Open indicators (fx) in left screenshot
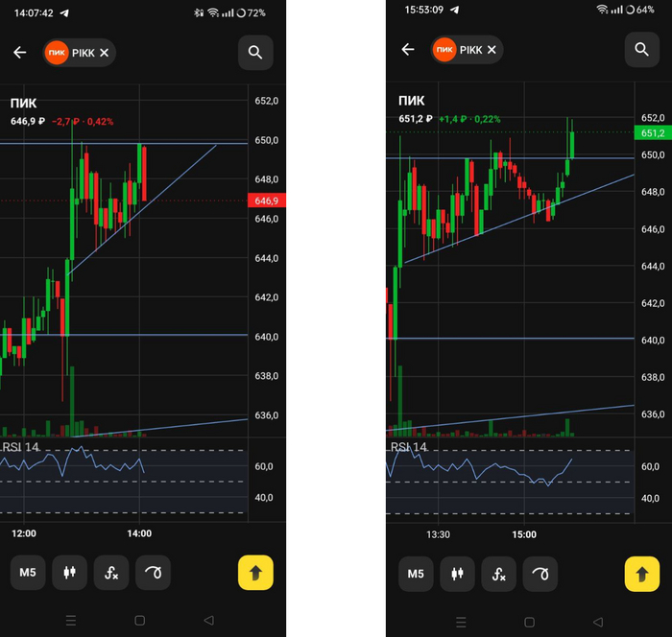 111,573
